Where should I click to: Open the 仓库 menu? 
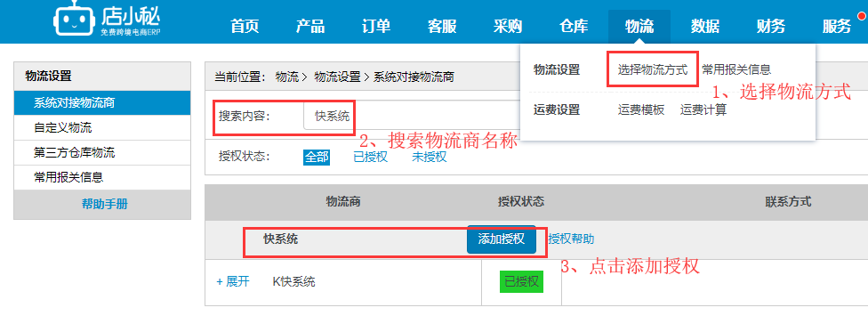574,26
